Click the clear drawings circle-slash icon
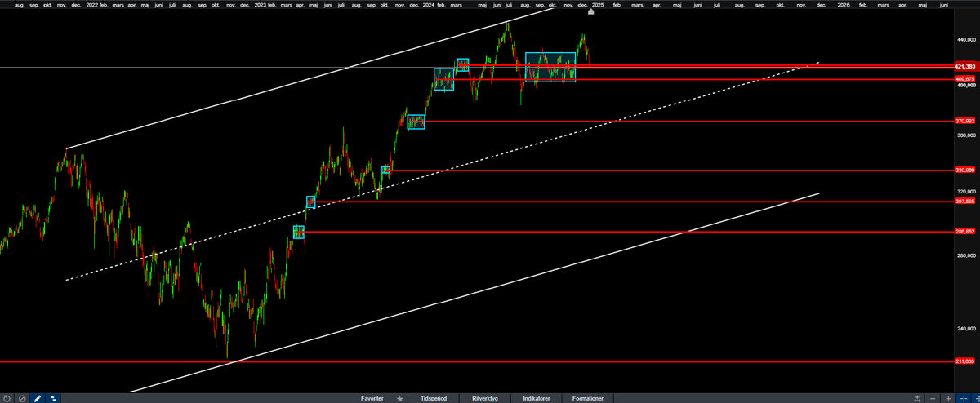980x403 pixels. pos(22,398)
